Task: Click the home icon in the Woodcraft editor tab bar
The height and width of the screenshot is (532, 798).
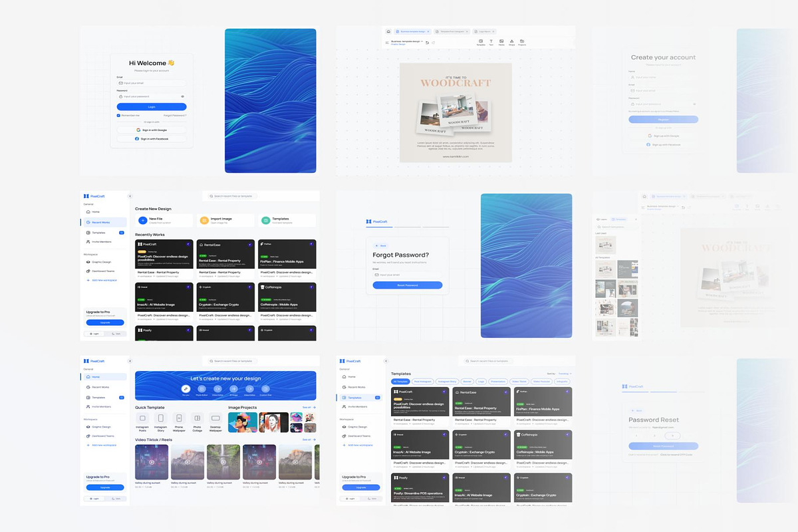Action: (x=388, y=31)
